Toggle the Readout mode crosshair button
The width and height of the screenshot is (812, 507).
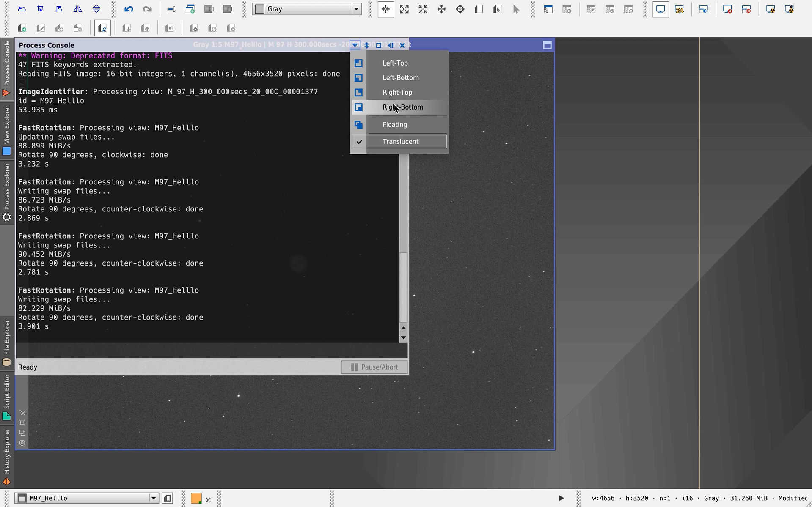coord(385,9)
